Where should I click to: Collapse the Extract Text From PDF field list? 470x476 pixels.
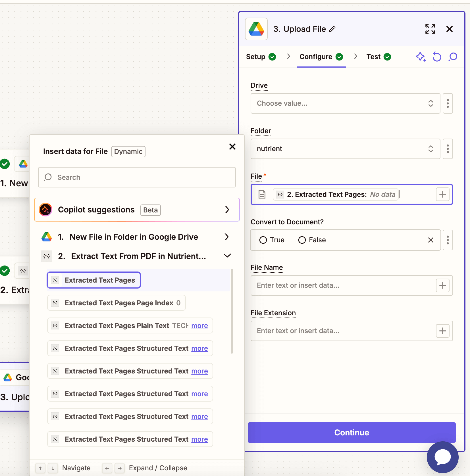(227, 256)
